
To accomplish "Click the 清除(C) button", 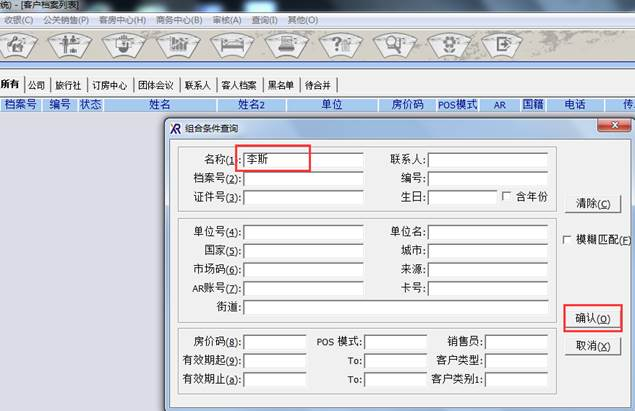I will click(592, 204).
